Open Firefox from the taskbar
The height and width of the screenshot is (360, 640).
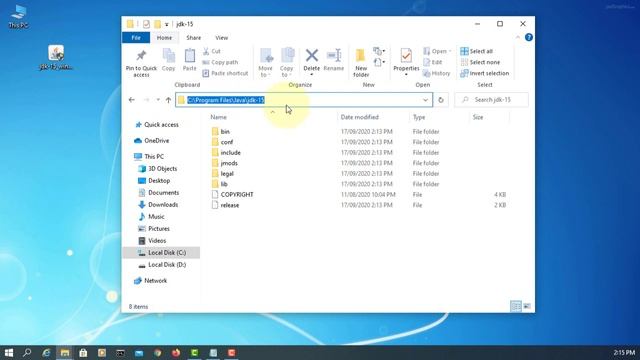(x=176, y=353)
